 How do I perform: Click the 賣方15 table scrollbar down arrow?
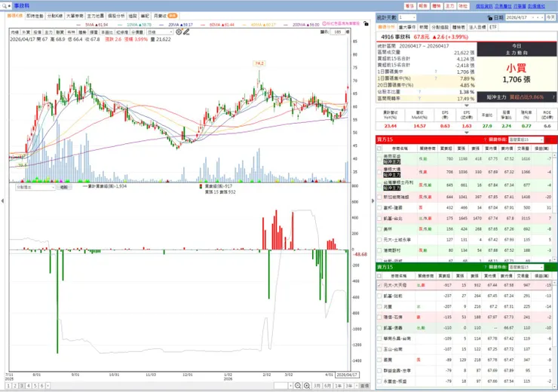[x=554, y=387]
